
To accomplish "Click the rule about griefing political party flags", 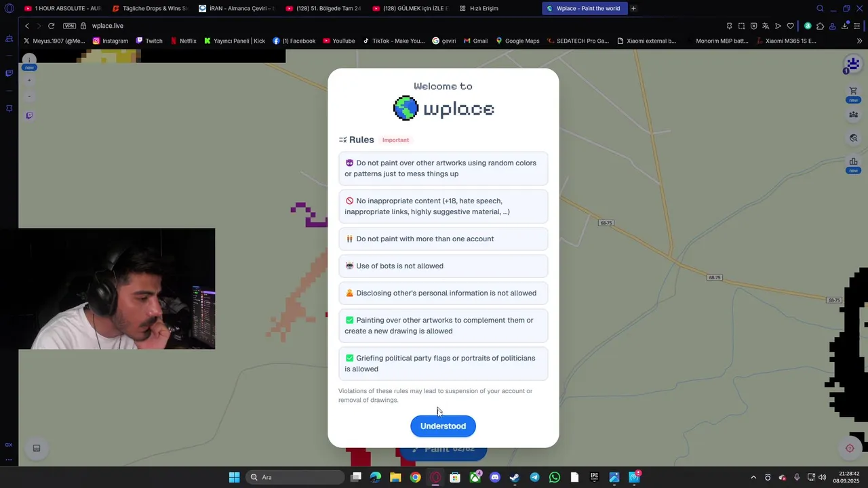I will [443, 363].
